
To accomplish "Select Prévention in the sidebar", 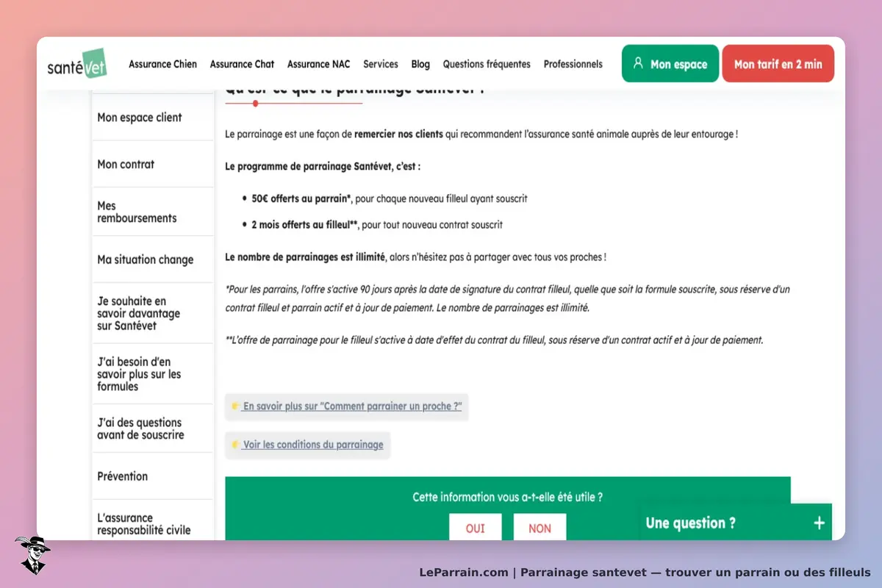I will [153, 476].
